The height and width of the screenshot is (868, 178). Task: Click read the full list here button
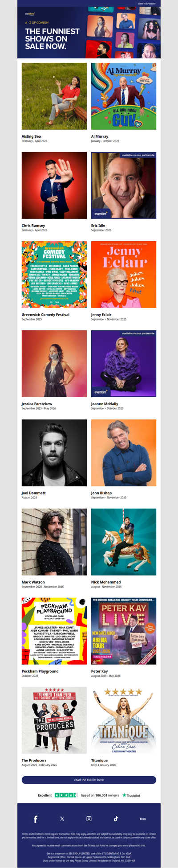89,780
